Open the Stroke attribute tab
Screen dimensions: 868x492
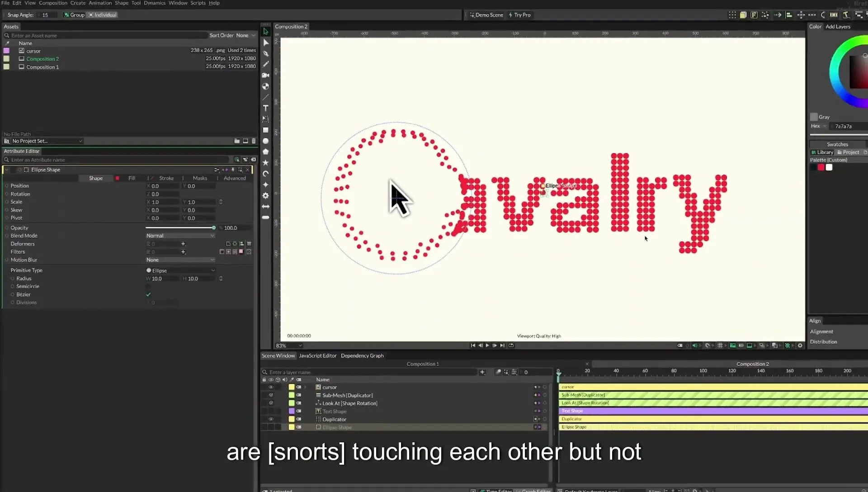[166, 178]
